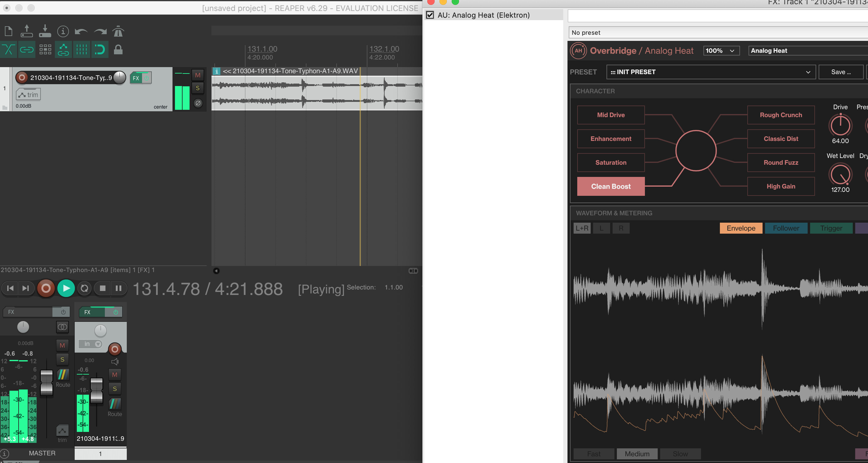Click the lock settings padlock icon

click(x=118, y=50)
